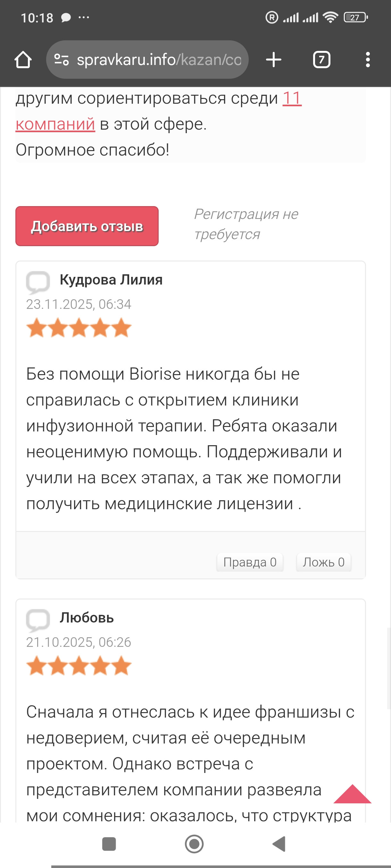Open site info icon in address bar
Screen dimensions: 391x868
pos(62,60)
